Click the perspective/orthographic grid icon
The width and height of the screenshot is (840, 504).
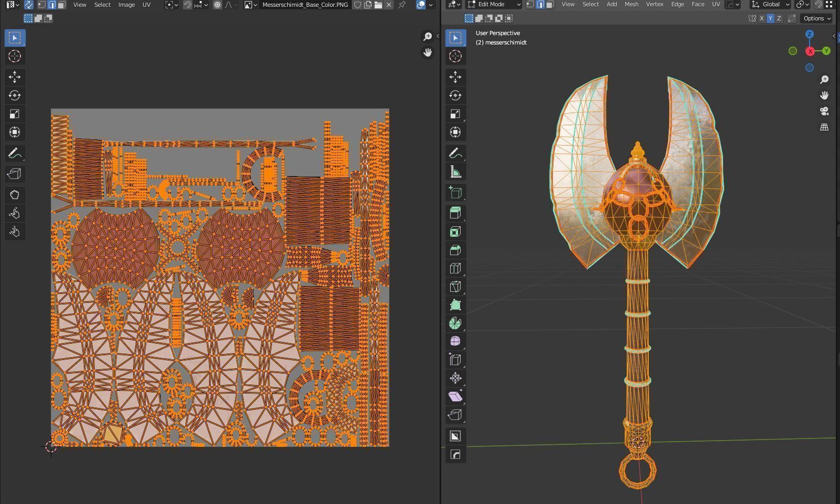click(824, 127)
